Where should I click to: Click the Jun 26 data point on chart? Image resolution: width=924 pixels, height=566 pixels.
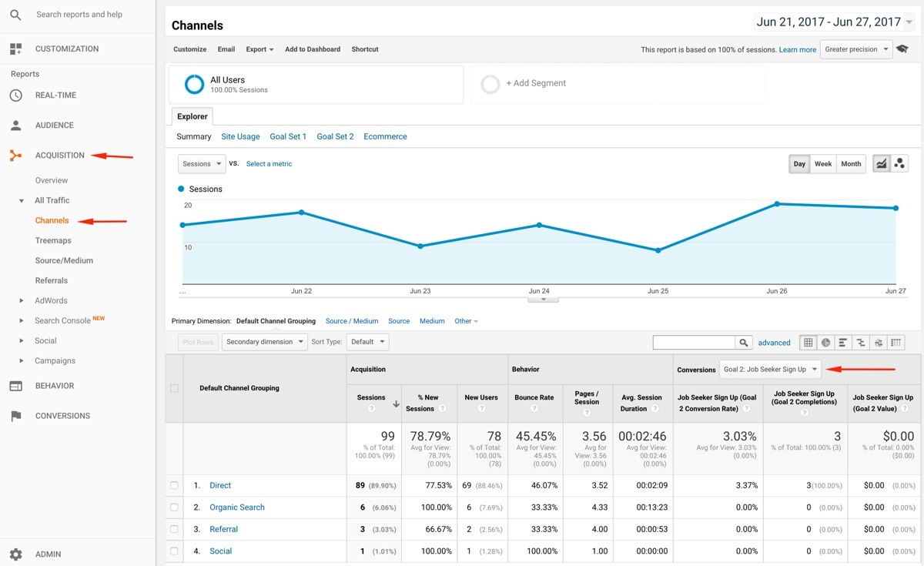pos(777,204)
